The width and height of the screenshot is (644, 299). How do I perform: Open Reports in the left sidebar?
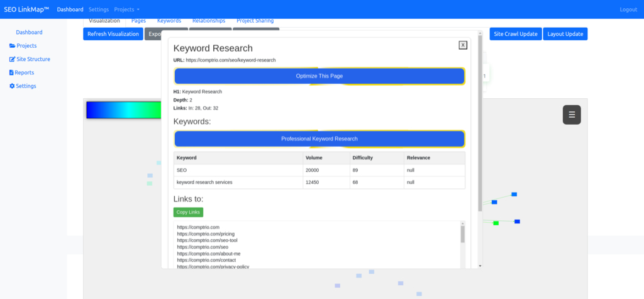pos(25,73)
